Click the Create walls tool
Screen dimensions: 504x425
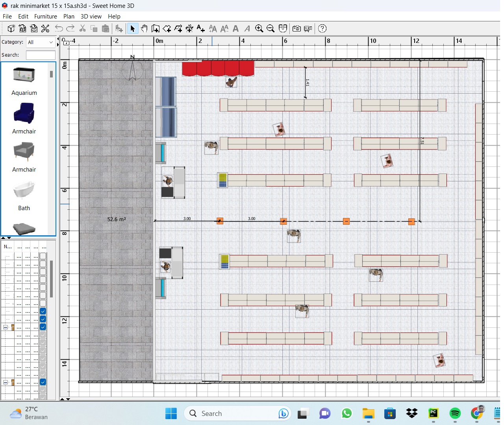click(156, 28)
